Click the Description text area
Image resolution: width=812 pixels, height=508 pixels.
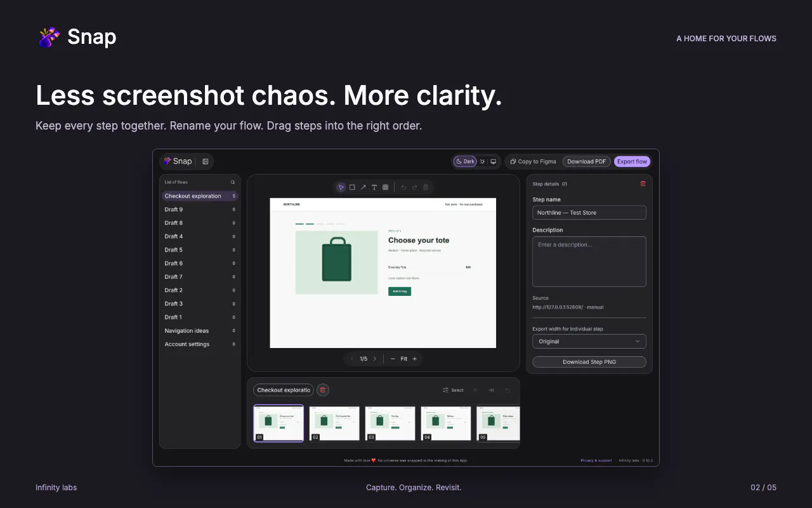(x=589, y=262)
